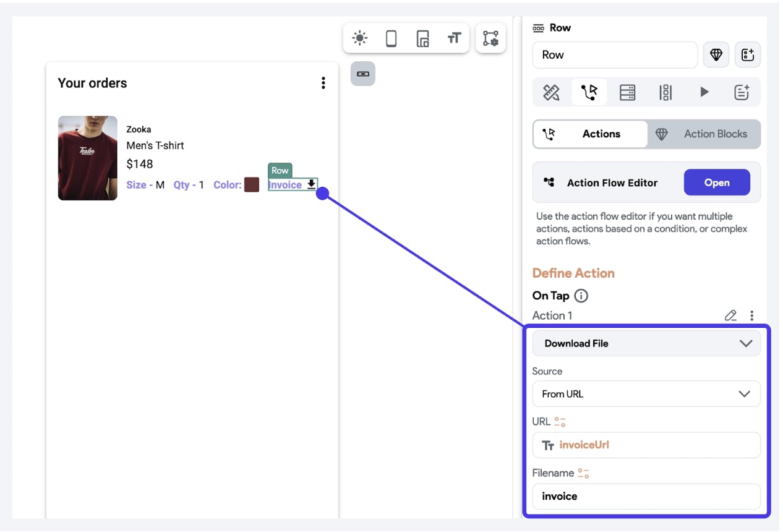Screen dimensions: 783x532
Task: Open the Generate Dynamic Children tab icon
Action: 665,93
